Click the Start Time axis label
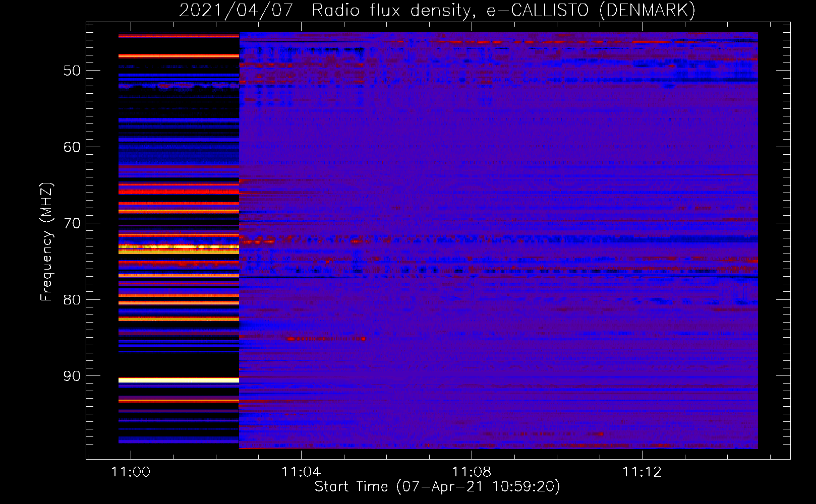Image resolution: width=816 pixels, height=504 pixels. click(x=437, y=486)
